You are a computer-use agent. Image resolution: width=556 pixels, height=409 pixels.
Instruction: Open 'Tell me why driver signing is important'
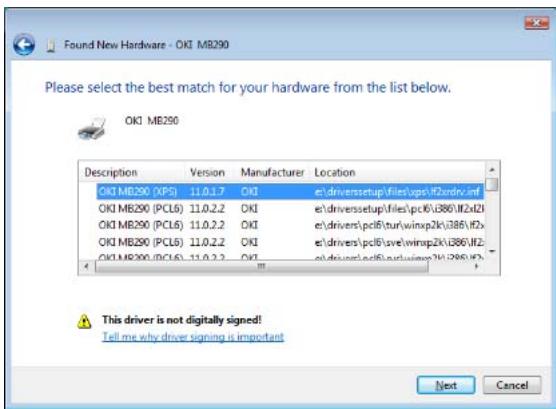coord(193,337)
